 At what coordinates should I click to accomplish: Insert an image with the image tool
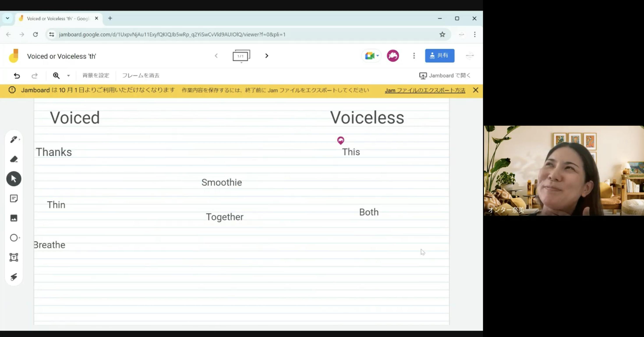[x=14, y=218]
